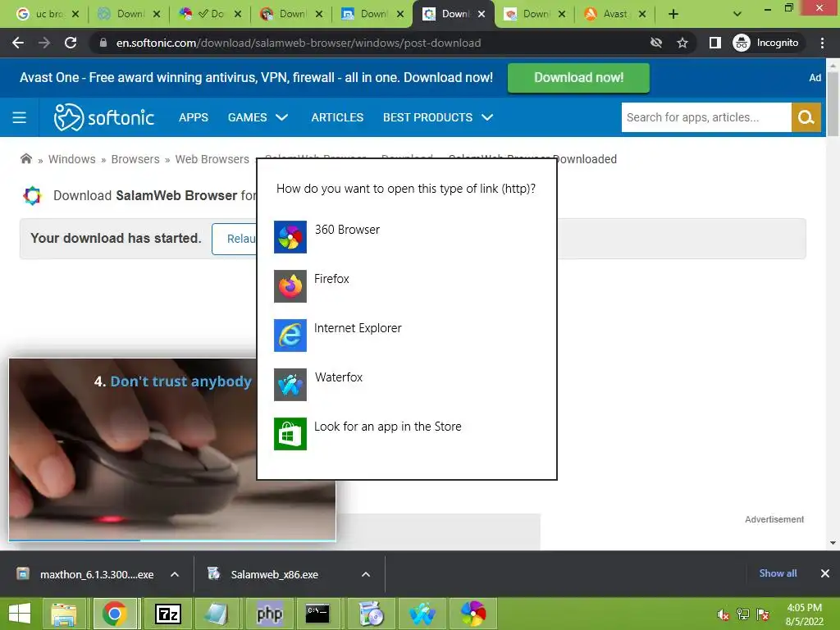
Task: Click the green Download now! button
Action: (x=578, y=78)
